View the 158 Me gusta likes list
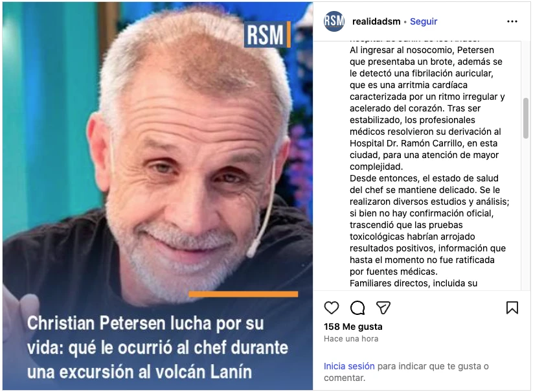 coord(353,327)
